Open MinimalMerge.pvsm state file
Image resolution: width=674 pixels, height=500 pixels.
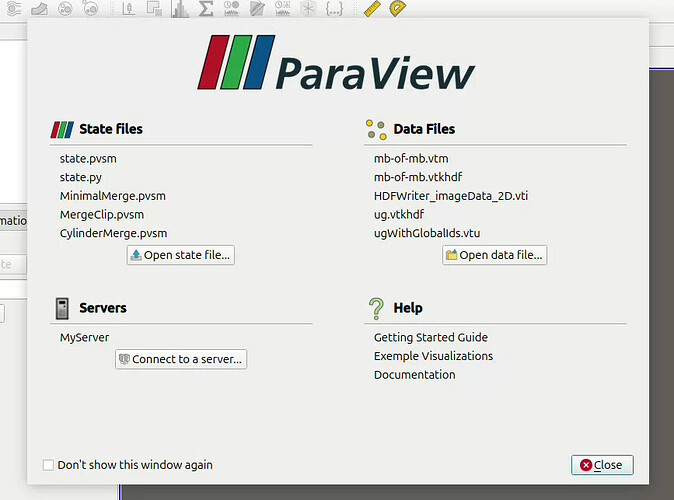pyautogui.click(x=113, y=196)
